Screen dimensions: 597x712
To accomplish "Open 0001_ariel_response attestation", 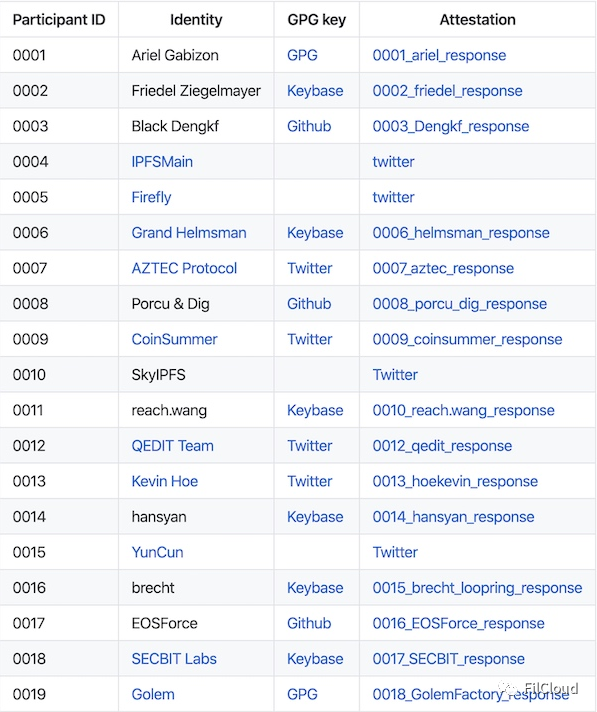I will [439, 55].
